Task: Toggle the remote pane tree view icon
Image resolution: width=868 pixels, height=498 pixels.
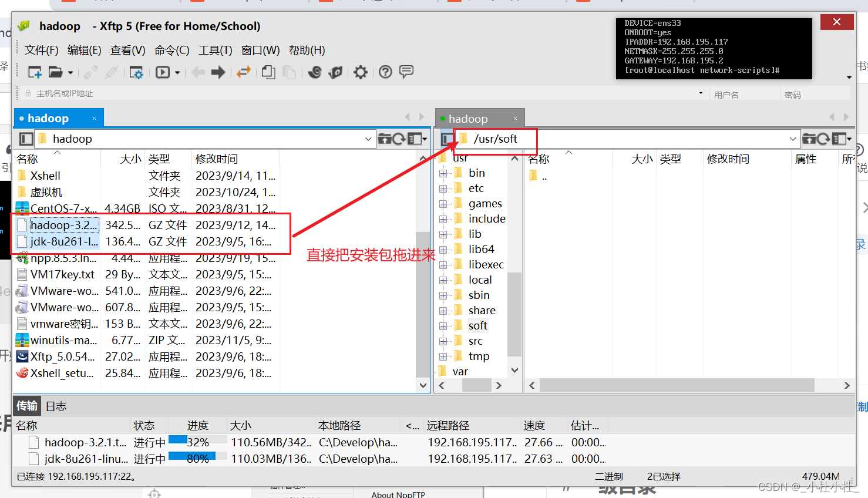Action: pyautogui.click(x=448, y=139)
